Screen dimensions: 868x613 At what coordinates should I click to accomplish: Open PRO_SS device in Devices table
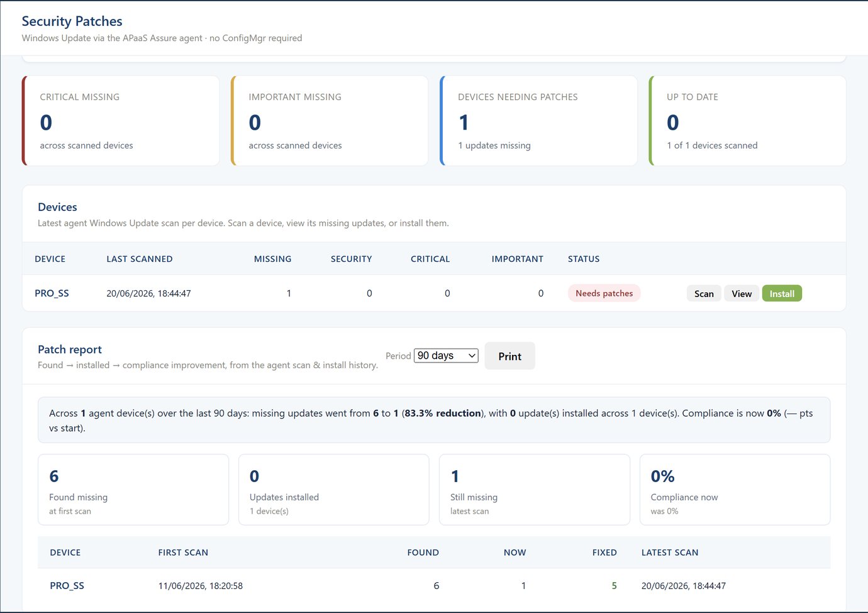pos(52,293)
